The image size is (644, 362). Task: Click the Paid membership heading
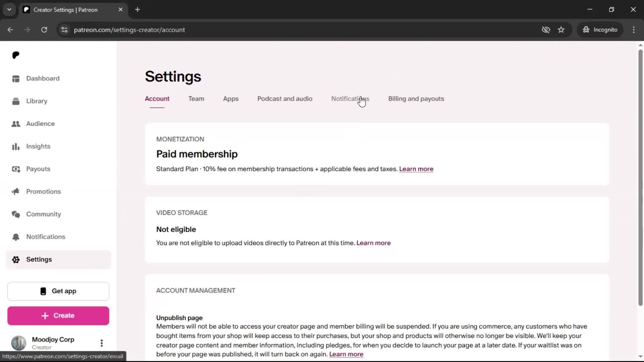pyautogui.click(x=197, y=154)
